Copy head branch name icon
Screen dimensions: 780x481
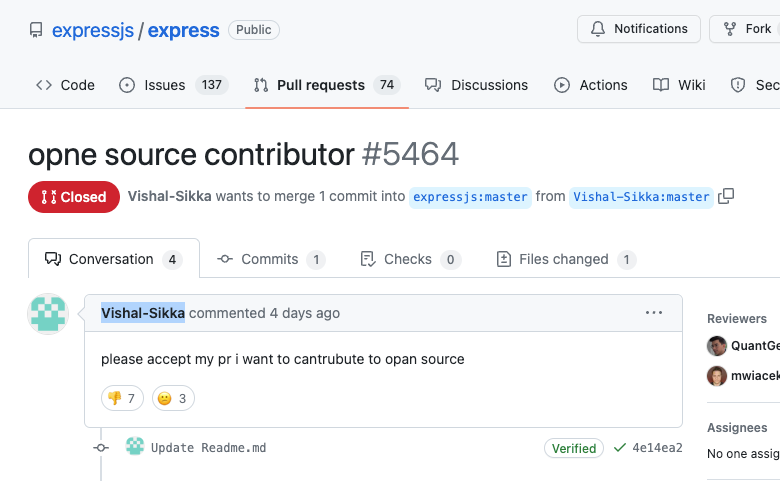pyautogui.click(x=726, y=196)
